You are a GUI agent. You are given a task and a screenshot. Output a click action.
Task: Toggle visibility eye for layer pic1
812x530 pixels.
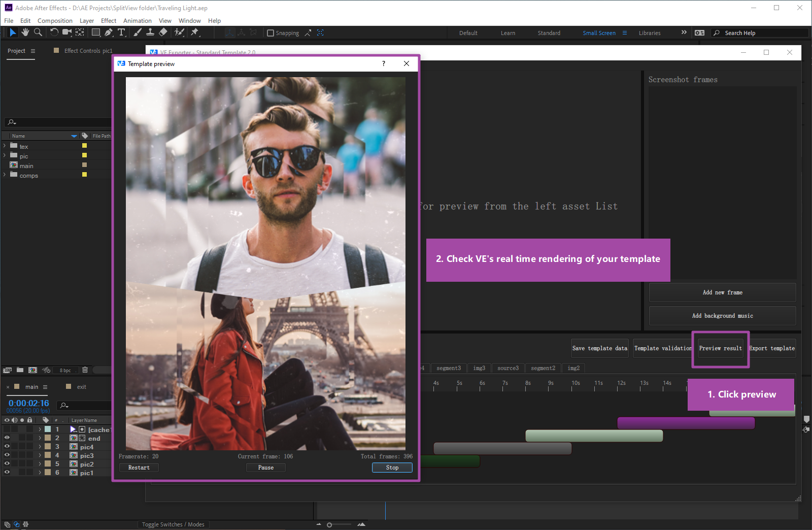7,472
